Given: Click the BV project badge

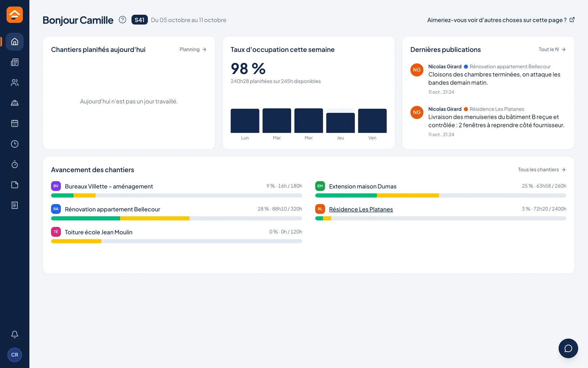Looking at the screenshot, I should [x=56, y=186].
